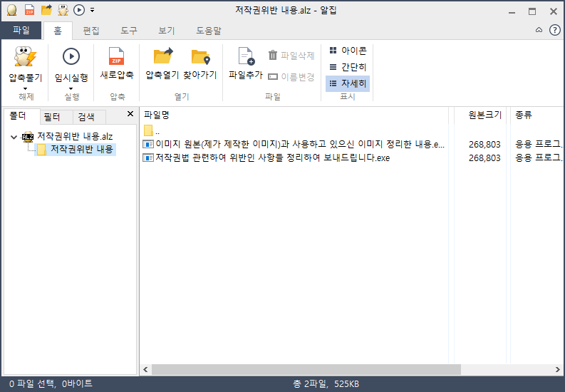The height and width of the screenshot is (392, 565).
Task: Click the red ZIP quick-access icon
Action: 29,10
